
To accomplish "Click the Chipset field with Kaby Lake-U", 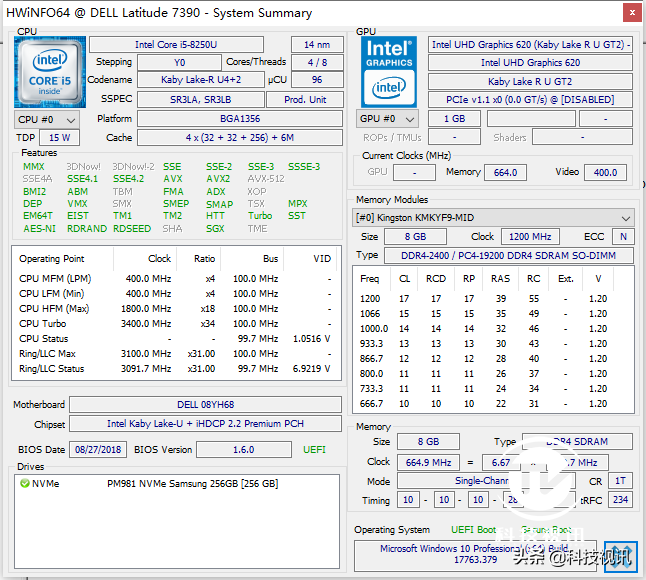I will [x=205, y=424].
